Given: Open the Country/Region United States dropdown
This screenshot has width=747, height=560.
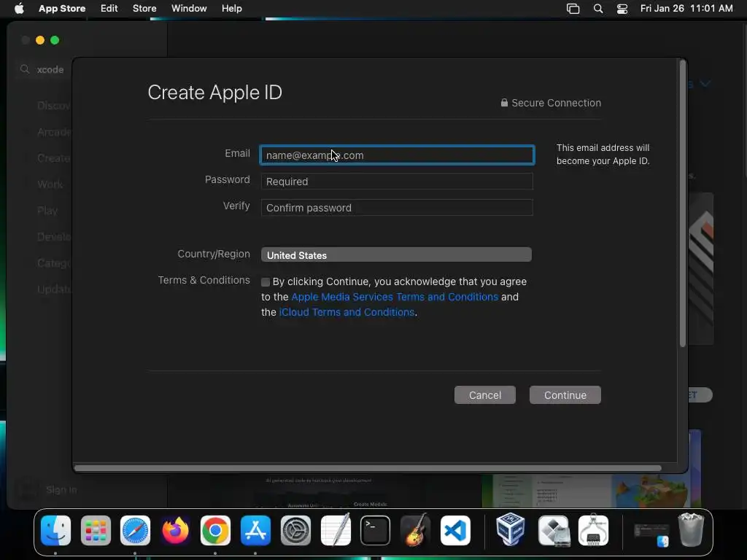Looking at the screenshot, I should tap(396, 254).
